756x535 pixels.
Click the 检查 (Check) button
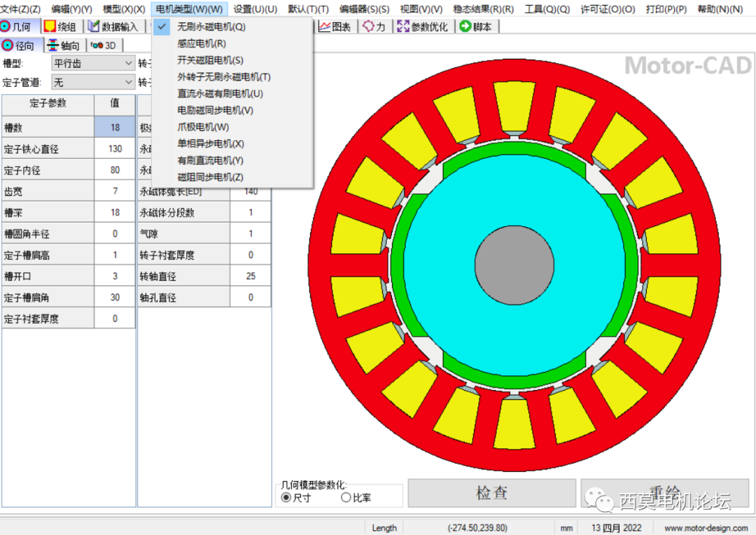(491, 493)
